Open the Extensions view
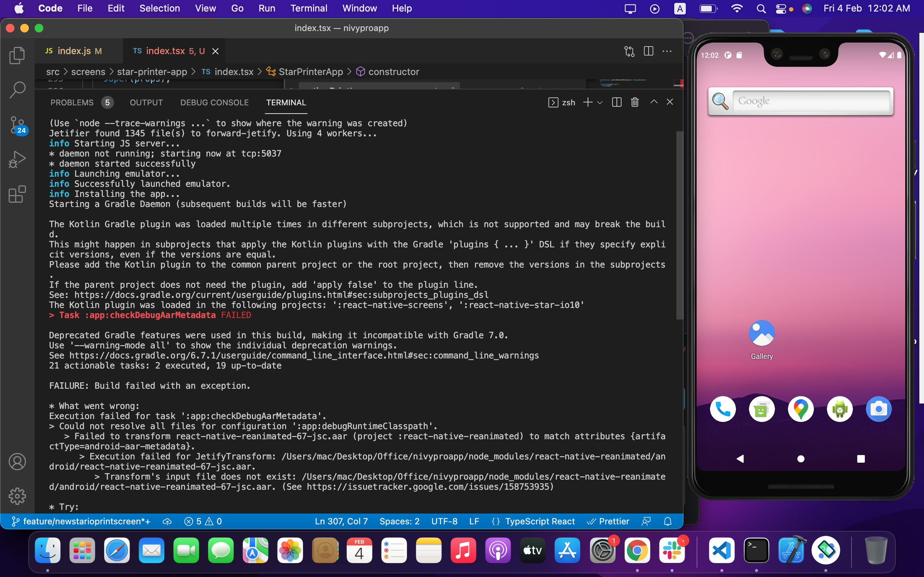The image size is (924, 577). click(17, 194)
